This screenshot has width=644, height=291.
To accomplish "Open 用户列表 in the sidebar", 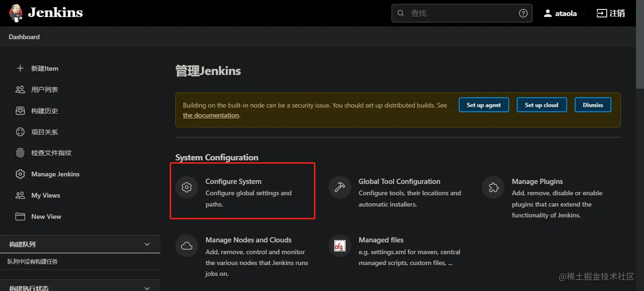I will tap(44, 90).
